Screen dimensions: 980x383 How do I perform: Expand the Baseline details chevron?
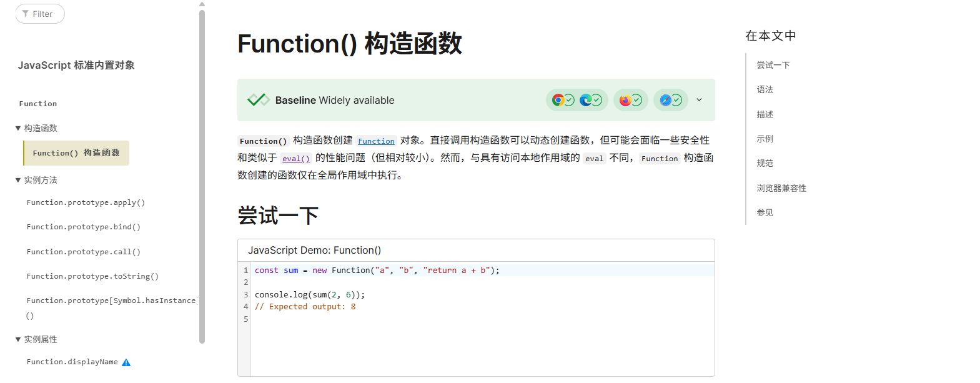[x=699, y=100]
